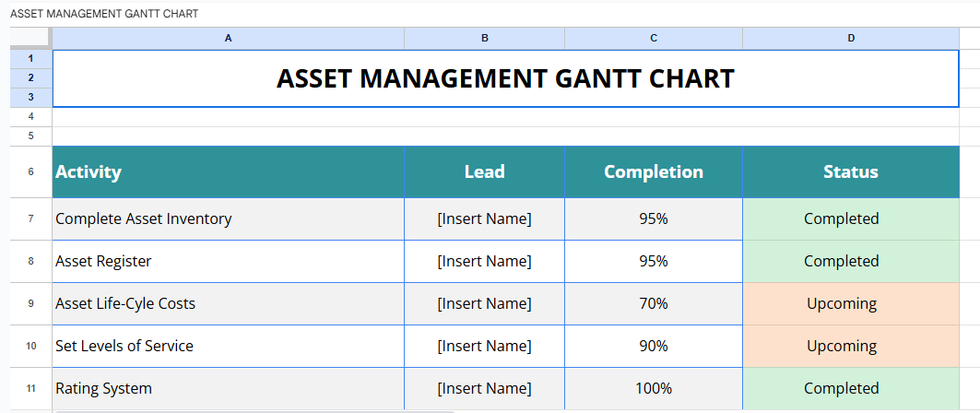
Task: Click the Lead name cell for Asset Register
Action: [484, 261]
